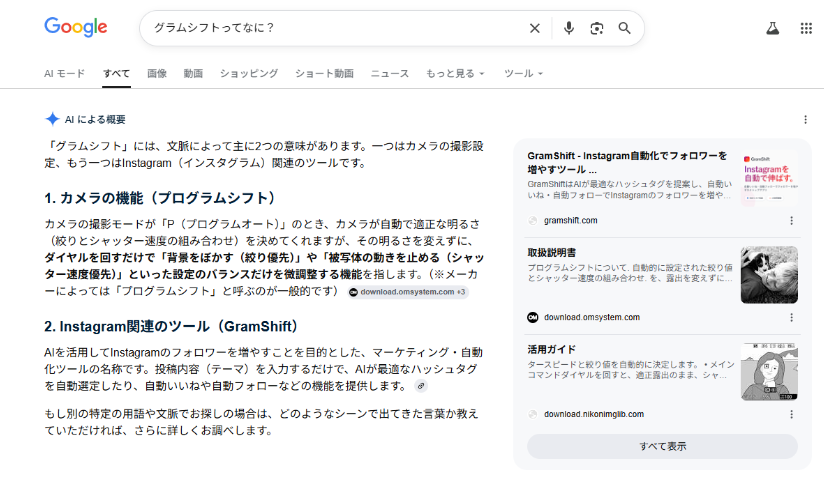Click the Google logo
824x479 pixels.
click(76, 27)
